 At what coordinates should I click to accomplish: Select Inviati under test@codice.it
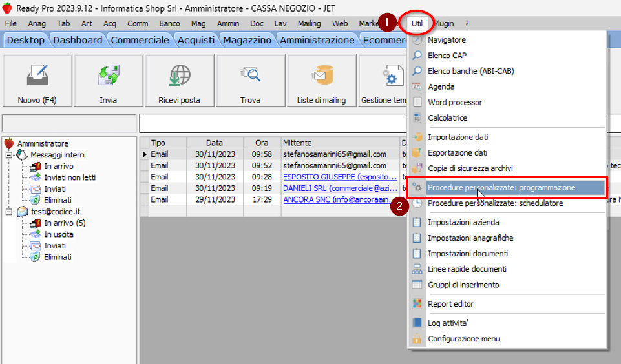[55, 246]
